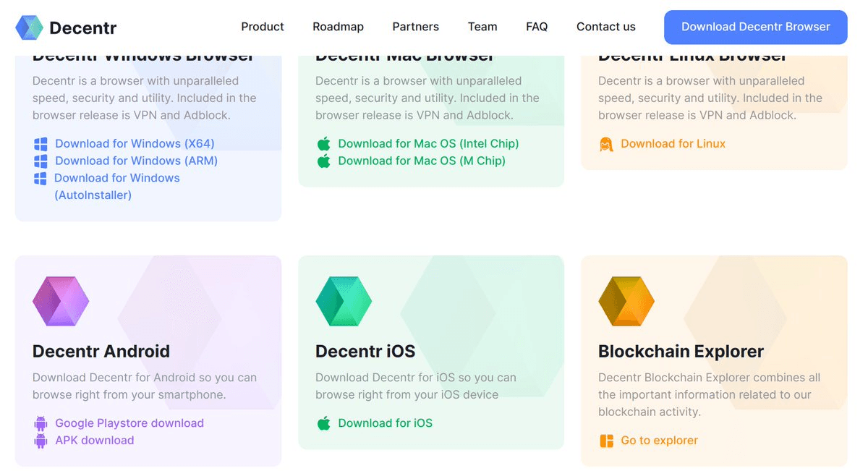Click the Decentr hexagon logo in header
868x471 pixels.
click(30, 27)
